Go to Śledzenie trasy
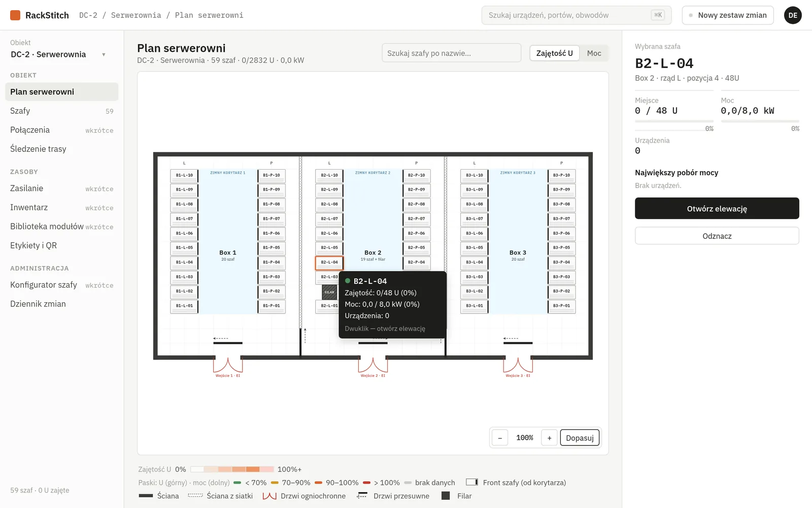 (61, 149)
